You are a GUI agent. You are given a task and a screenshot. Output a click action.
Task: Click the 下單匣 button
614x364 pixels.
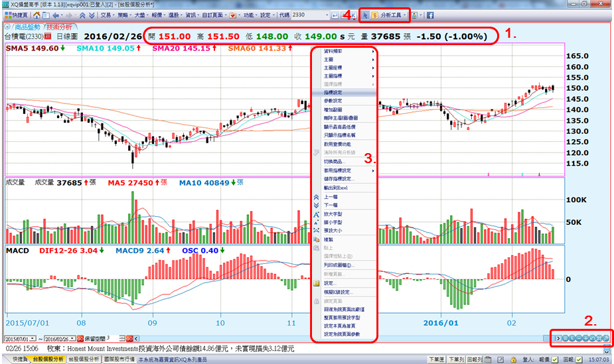(x=436, y=359)
